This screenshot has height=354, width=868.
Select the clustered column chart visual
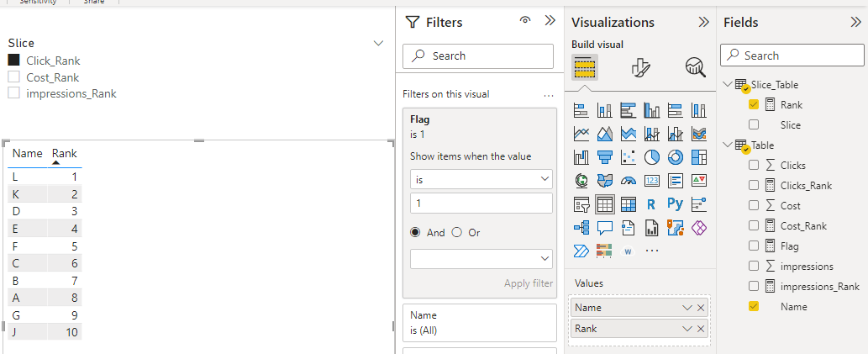coord(651,110)
